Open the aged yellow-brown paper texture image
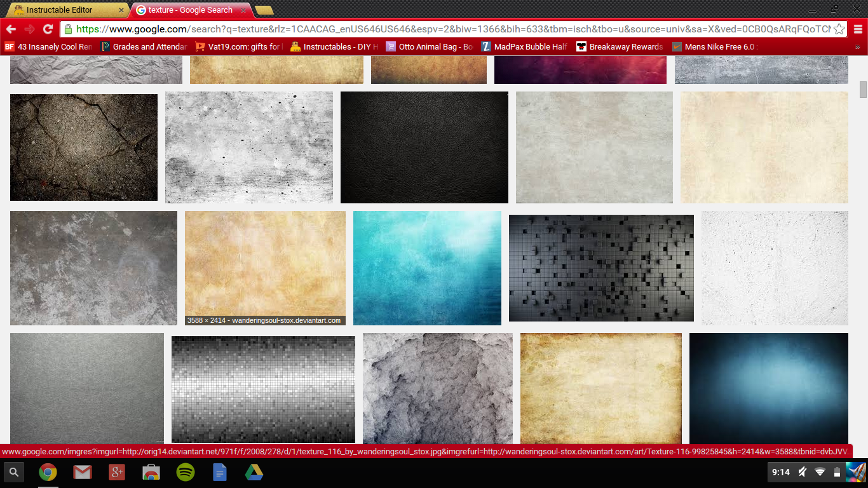This screenshot has width=868, height=488. click(x=601, y=388)
